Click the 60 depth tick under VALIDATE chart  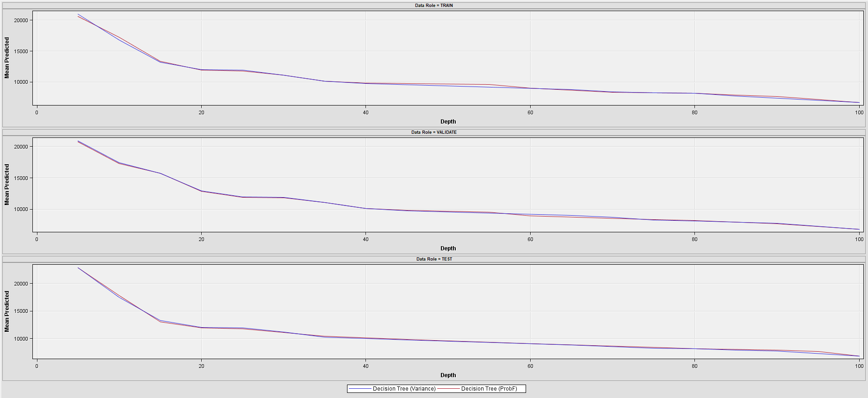point(530,239)
